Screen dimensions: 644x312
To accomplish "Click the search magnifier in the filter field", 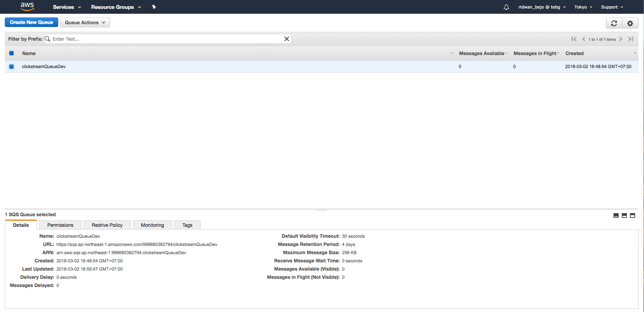I will click(x=47, y=39).
